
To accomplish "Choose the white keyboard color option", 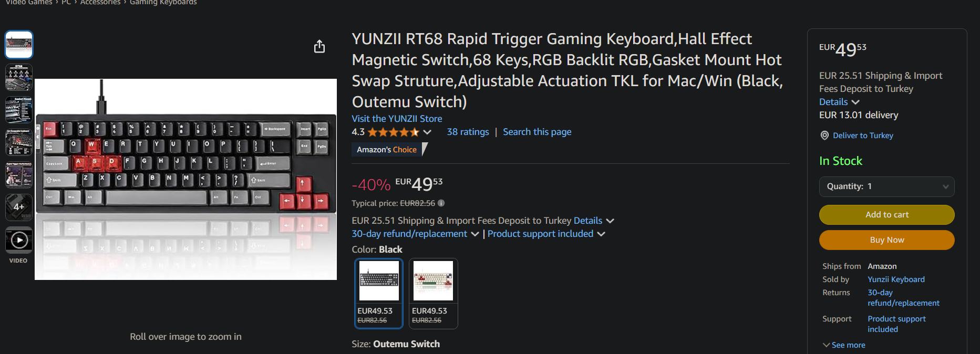I will pos(433,293).
